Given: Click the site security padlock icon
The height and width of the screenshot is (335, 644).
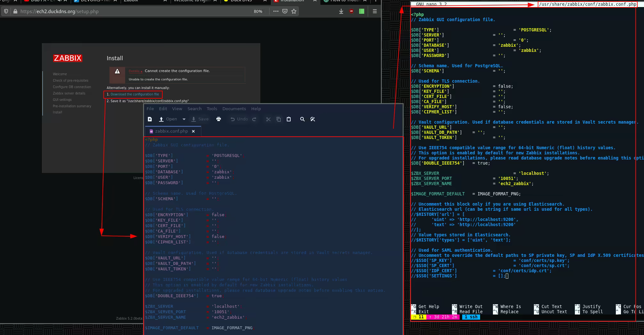Looking at the screenshot, I should 15,11.
